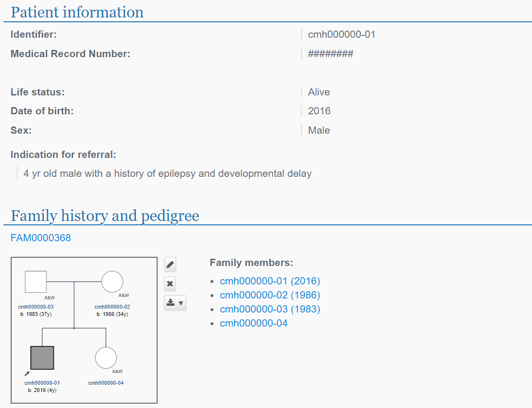Click the Patient information section heading
This screenshot has height=408, width=532.
click(77, 12)
